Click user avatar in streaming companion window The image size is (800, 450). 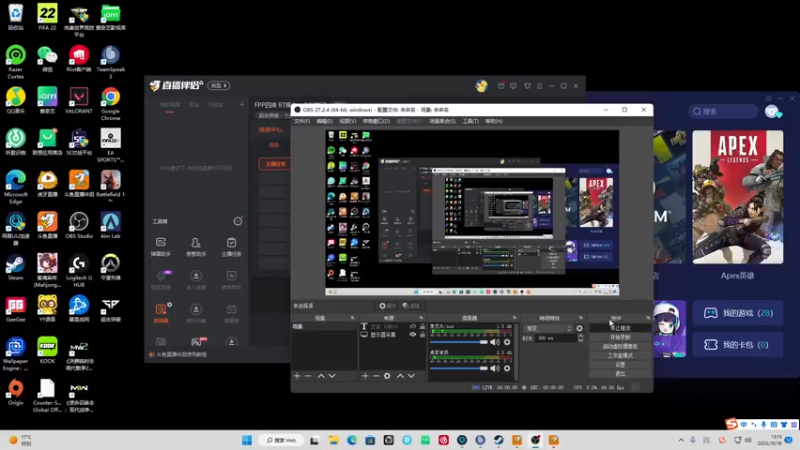point(481,86)
